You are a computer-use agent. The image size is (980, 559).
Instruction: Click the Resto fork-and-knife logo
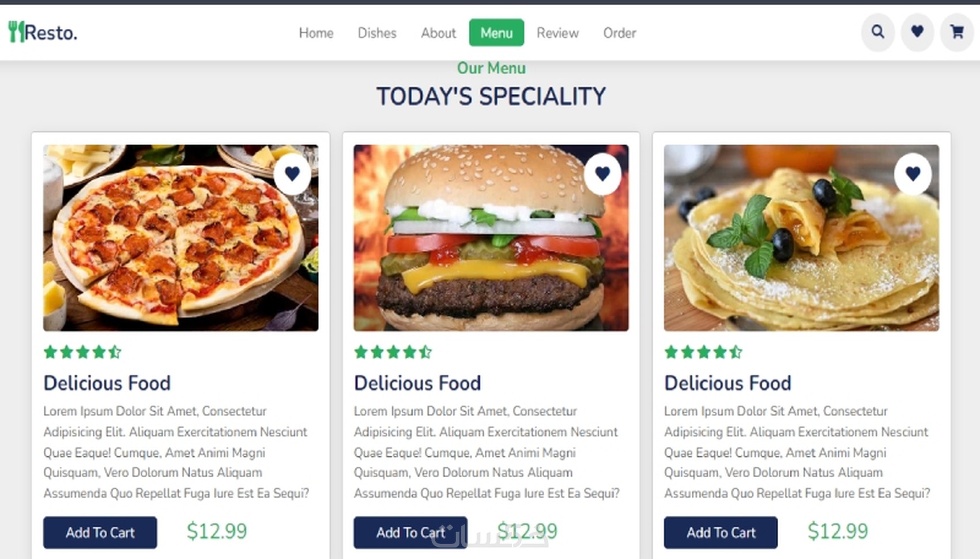pyautogui.click(x=43, y=32)
